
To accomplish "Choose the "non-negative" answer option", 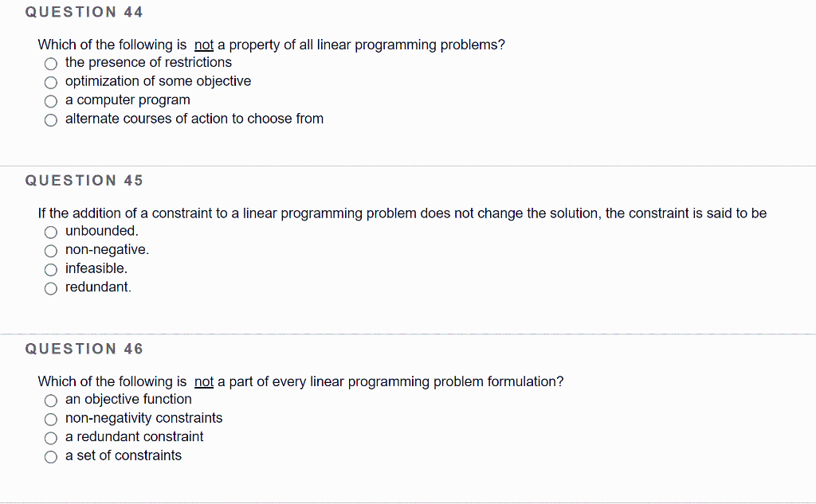I will pos(50,251).
